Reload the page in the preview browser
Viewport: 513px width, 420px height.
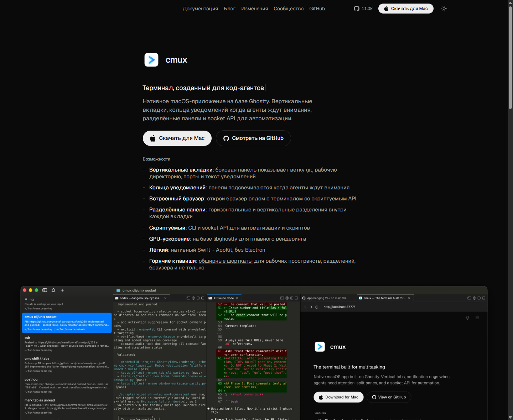click(x=317, y=307)
